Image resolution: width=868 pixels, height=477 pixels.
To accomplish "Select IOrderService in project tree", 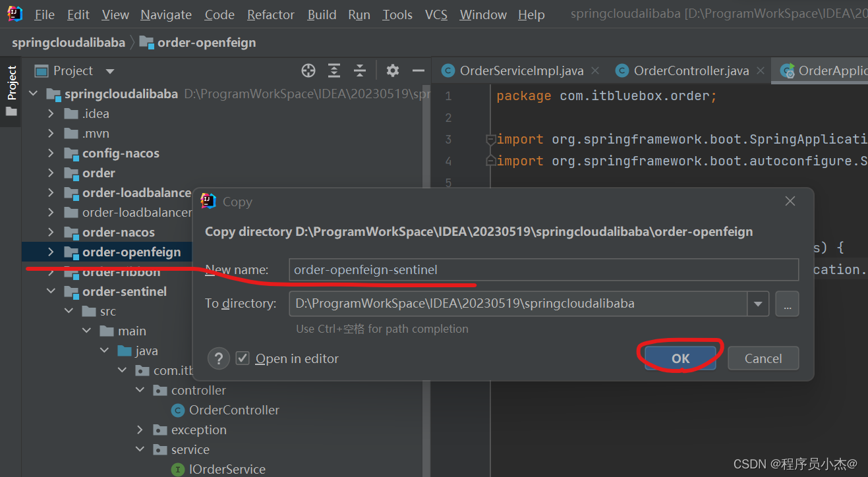I will (x=227, y=469).
